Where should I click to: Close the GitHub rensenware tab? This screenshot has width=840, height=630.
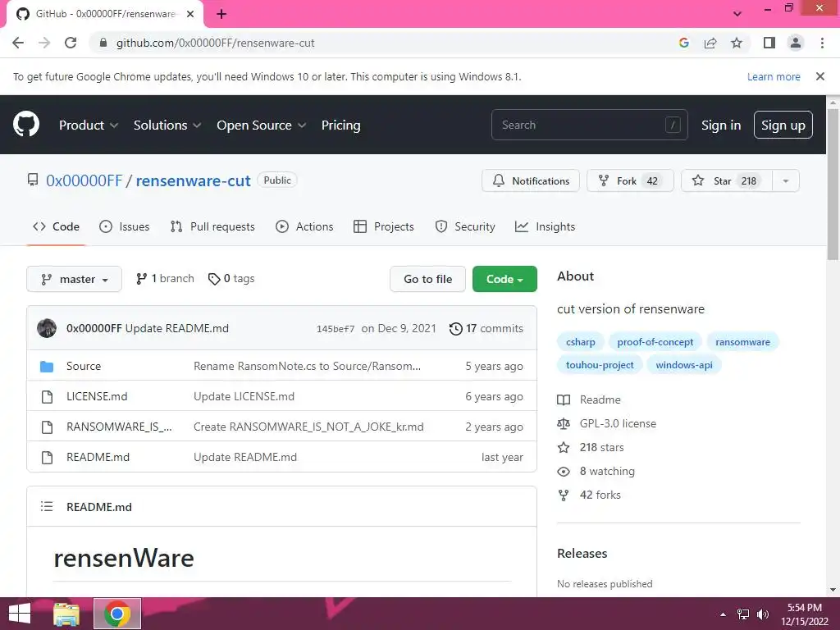click(190, 14)
